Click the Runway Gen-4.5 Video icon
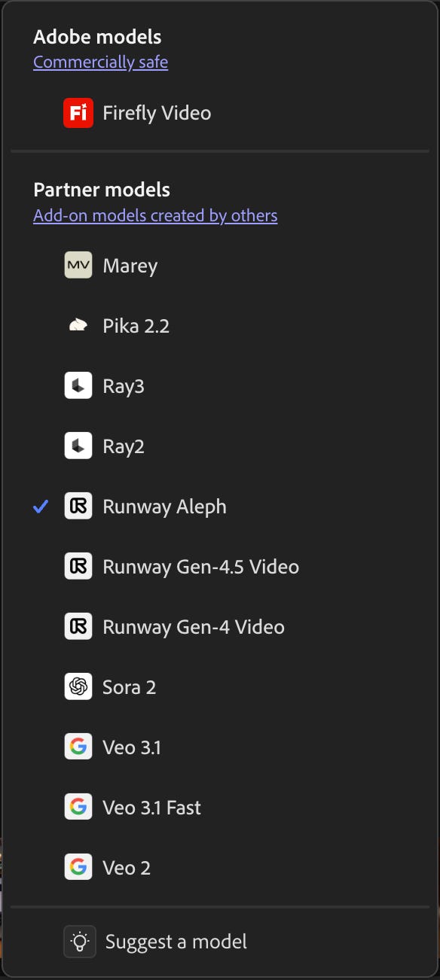 click(78, 566)
